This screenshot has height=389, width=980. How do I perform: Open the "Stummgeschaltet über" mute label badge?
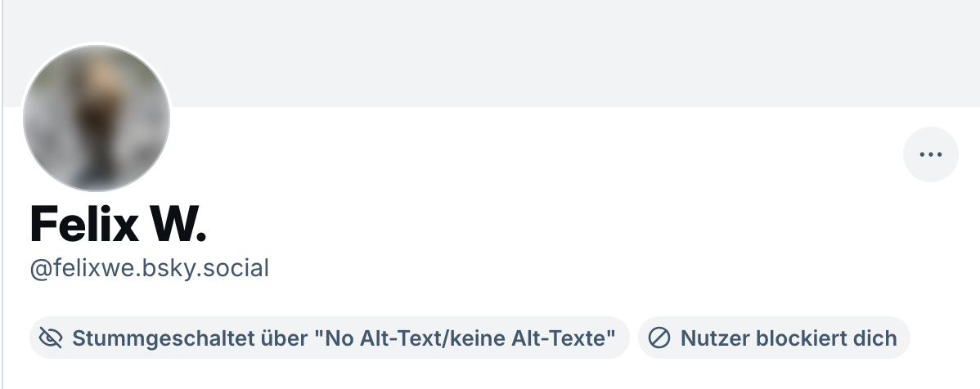(x=329, y=338)
